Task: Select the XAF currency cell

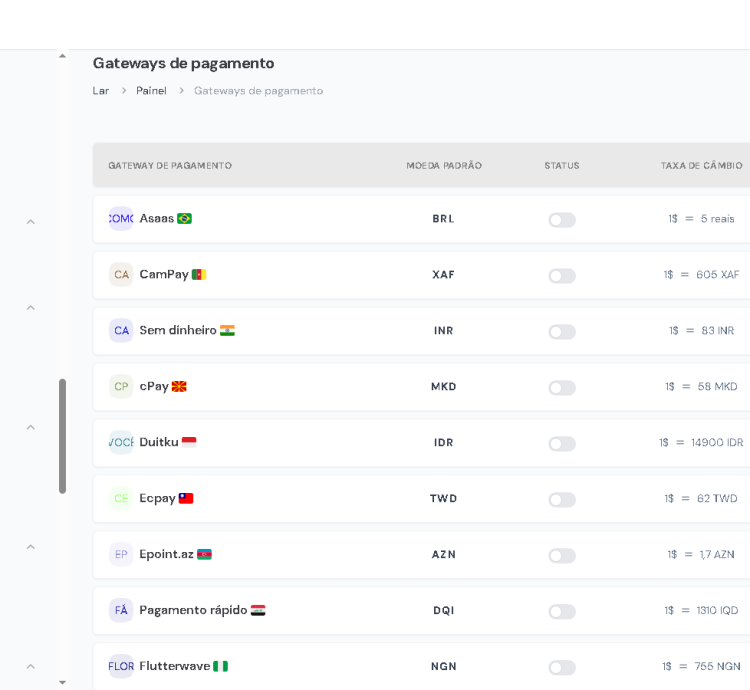Action: tap(443, 275)
